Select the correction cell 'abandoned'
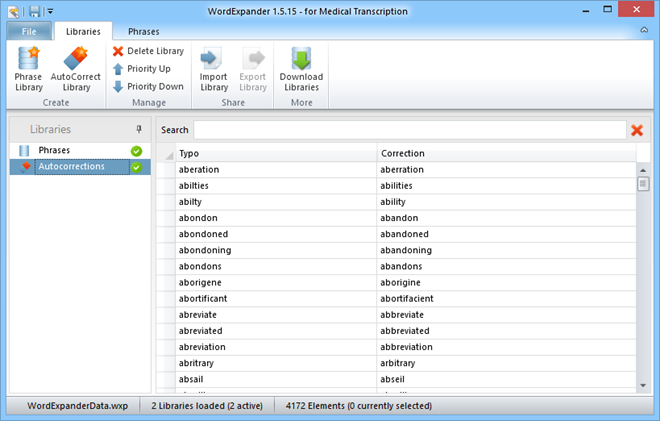Image resolution: width=660 pixels, height=421 pixels. tap(506, 234)
